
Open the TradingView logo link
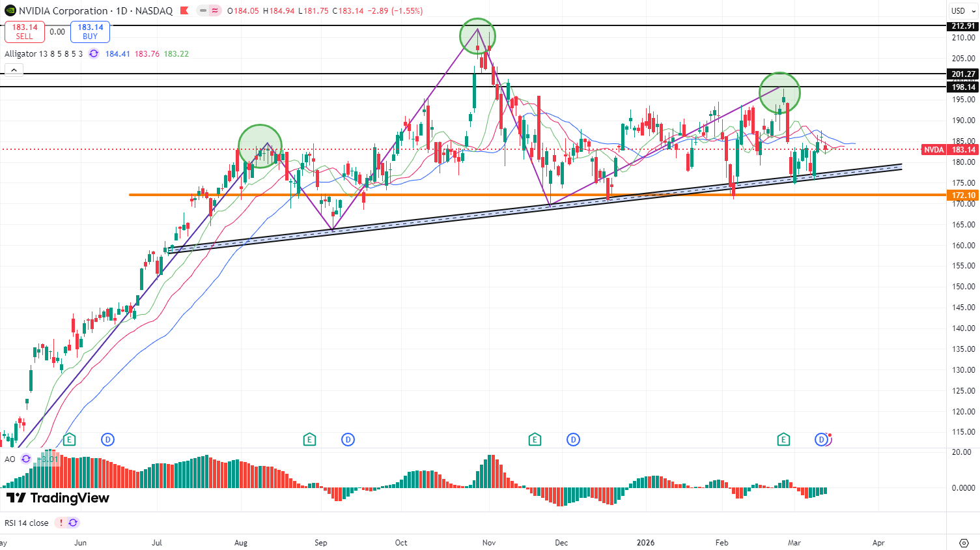57,499
